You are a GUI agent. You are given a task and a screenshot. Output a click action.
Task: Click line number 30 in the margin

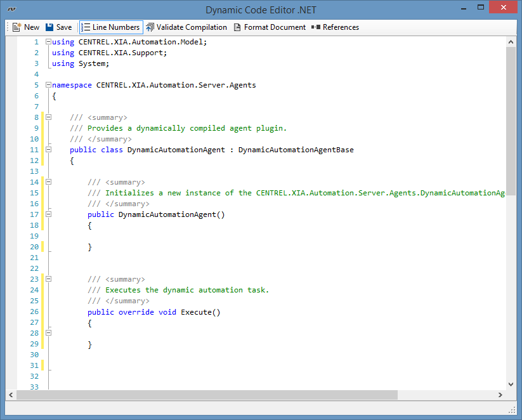coord(34,355)
